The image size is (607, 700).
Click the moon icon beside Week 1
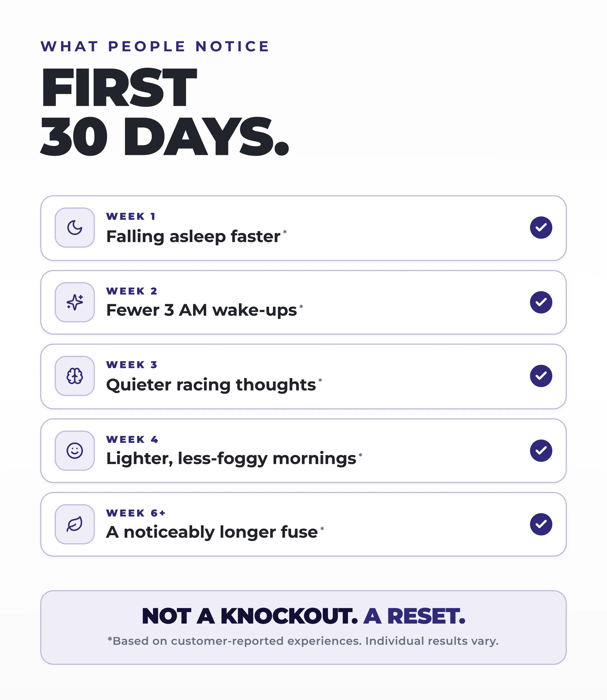[75, 228]
